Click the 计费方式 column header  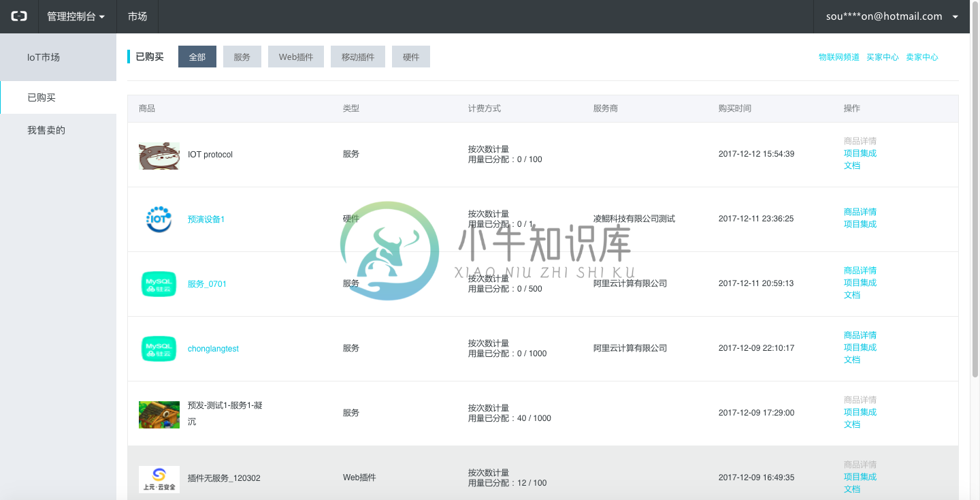485,108
